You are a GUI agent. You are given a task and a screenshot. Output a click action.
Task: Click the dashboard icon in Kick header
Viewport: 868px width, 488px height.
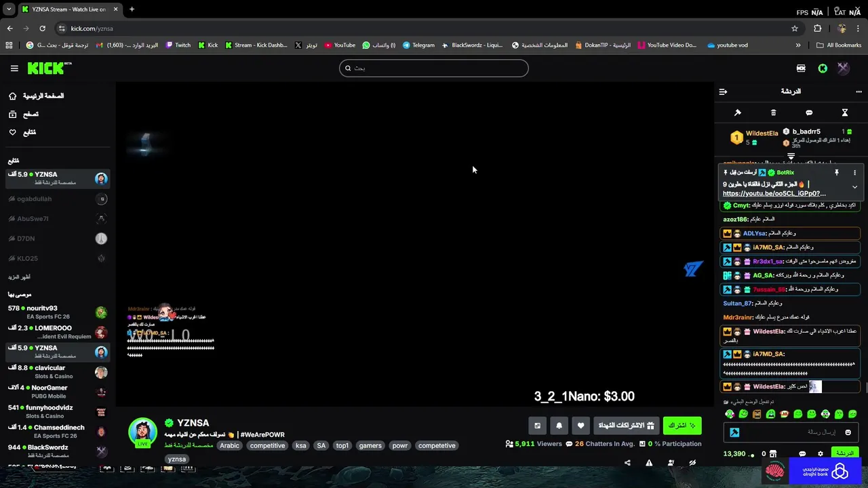coord(801,68)
